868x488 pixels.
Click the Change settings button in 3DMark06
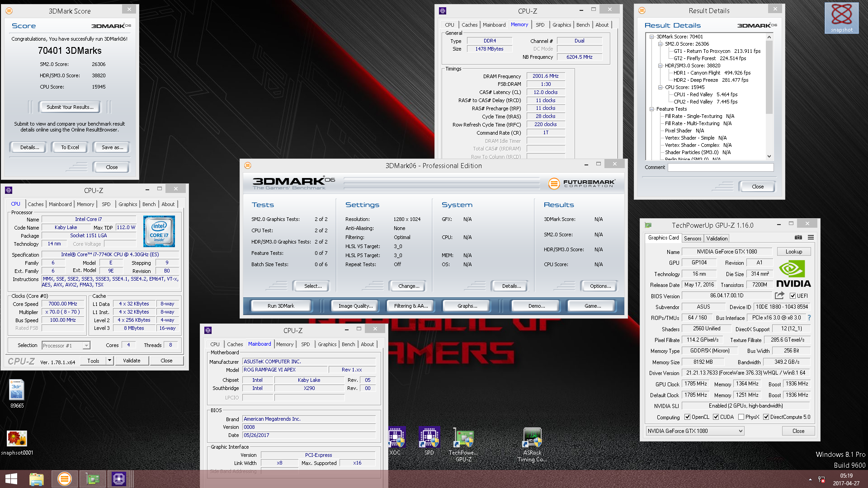[409, 286]
